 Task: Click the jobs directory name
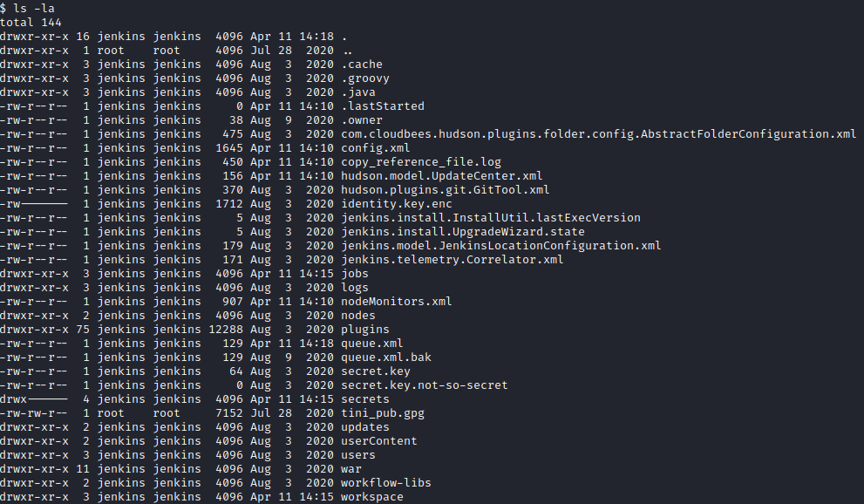point(354,273)
